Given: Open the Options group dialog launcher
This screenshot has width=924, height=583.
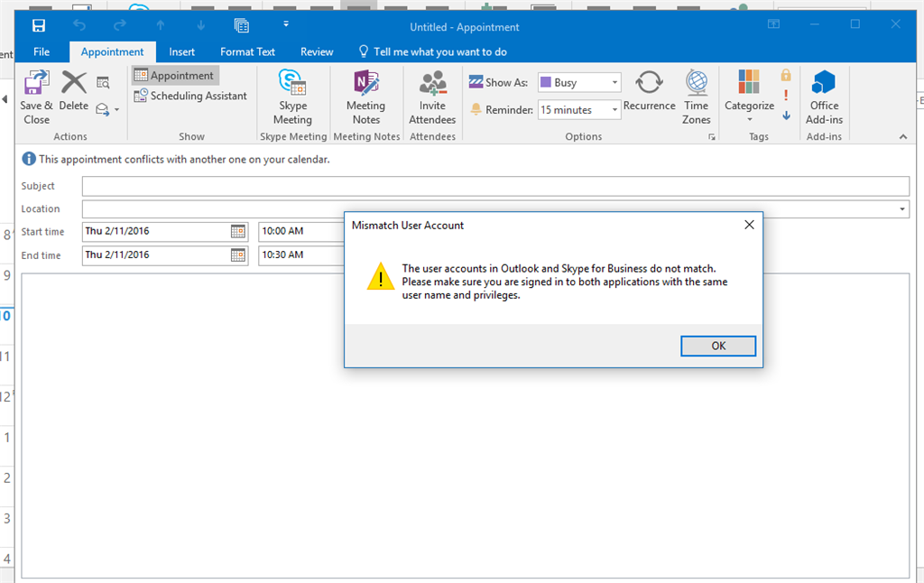Looking at the screenshot, I should click(712, 137).
